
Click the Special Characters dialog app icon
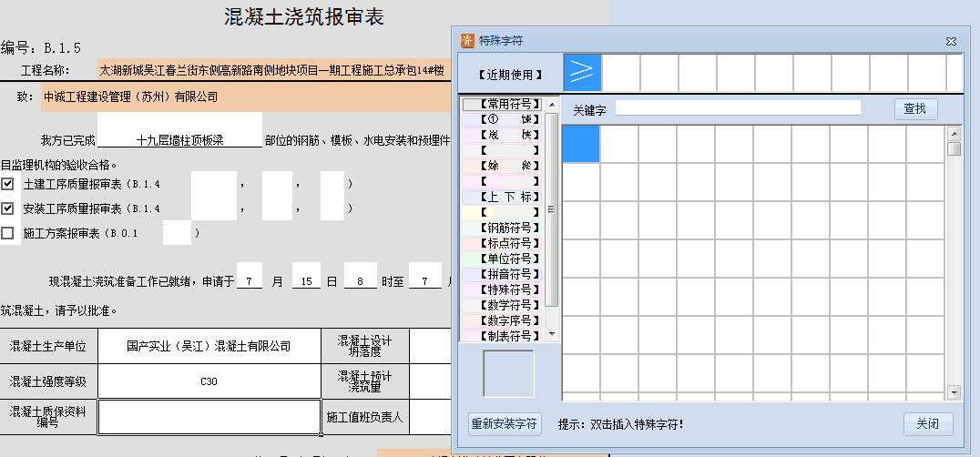[x=467, y=41]
